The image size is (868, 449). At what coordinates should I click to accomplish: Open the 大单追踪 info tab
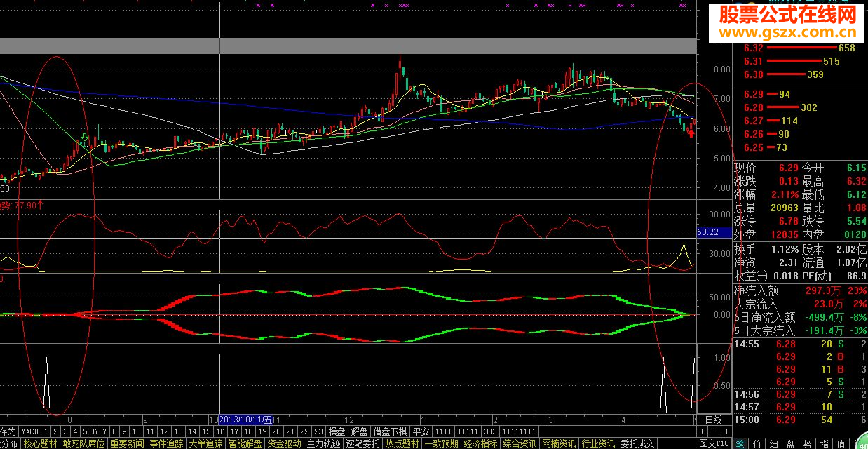[205, 443]
